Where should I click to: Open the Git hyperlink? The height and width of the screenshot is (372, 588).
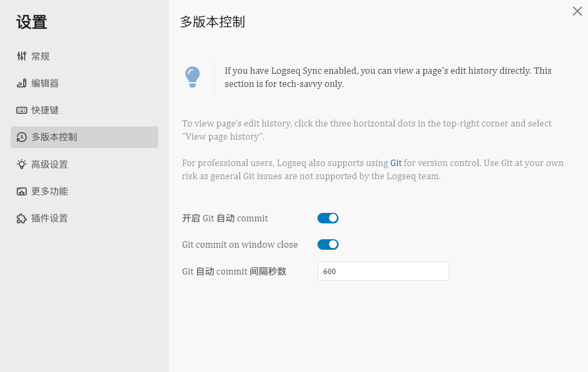pos(396,163)
